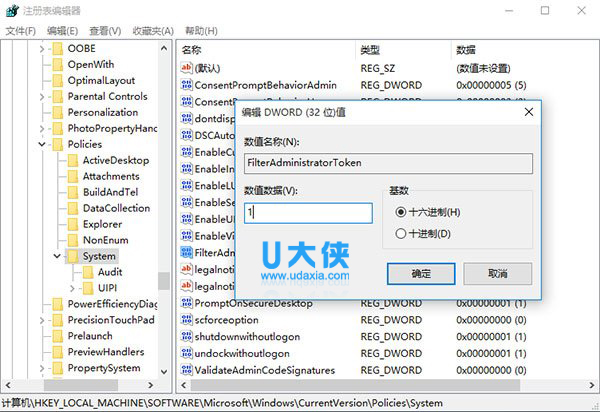
Task: Collapse the System tree node
Action: pos(57,256)
